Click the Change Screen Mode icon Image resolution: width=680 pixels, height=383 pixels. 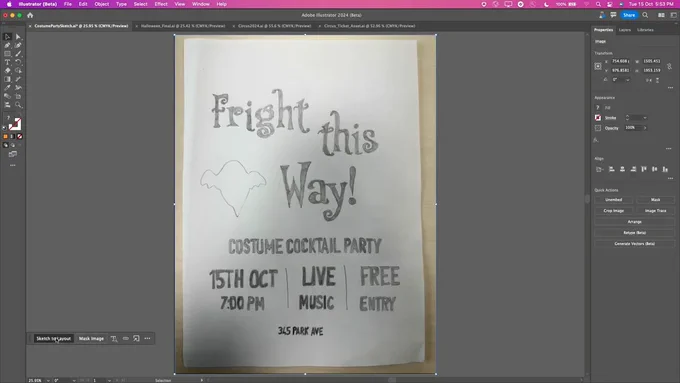(x=13, y=154)
